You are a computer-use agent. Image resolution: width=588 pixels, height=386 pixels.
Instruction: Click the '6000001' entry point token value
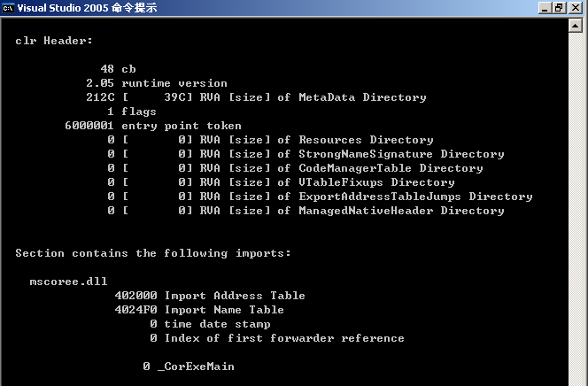click(89, 126)
